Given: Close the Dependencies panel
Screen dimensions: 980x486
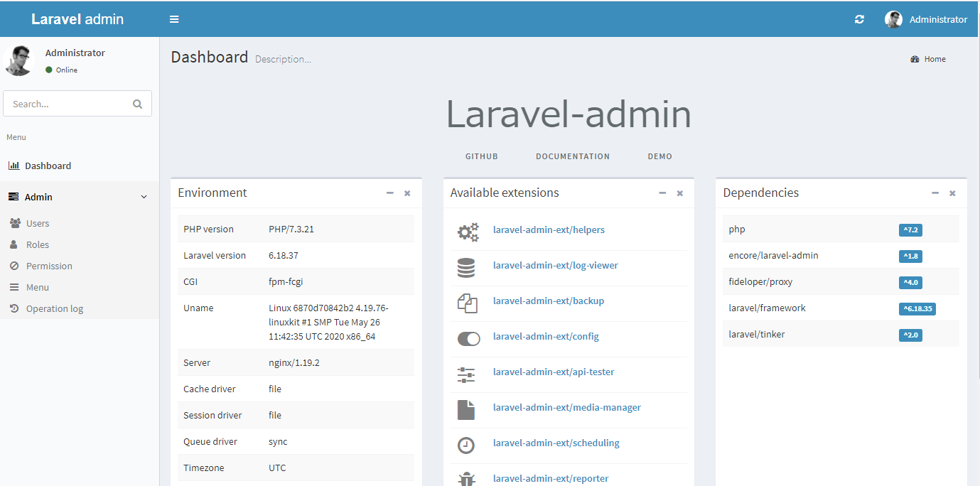Looking at the screenshot, I should coord(952,193).
